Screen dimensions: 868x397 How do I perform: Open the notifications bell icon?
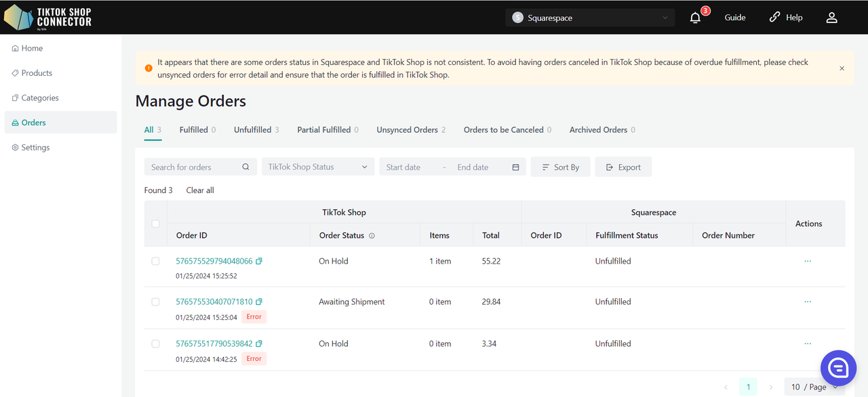tap(695, 18)
